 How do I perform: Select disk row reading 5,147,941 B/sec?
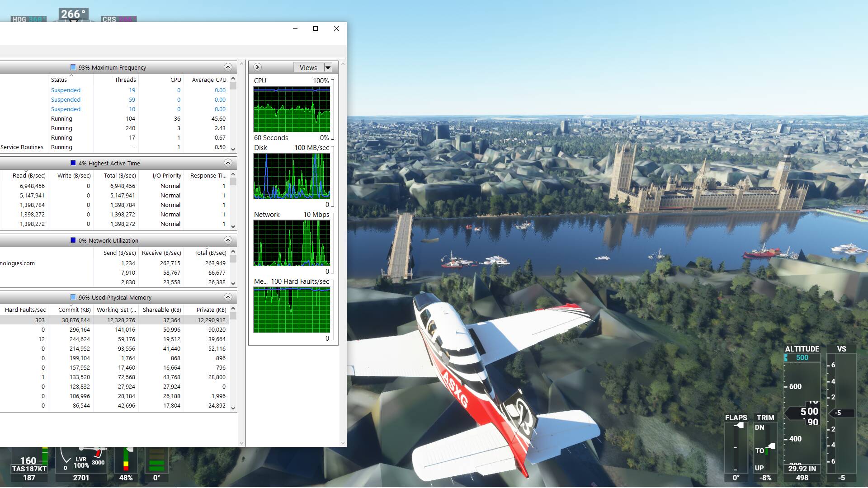coord(114,195)
